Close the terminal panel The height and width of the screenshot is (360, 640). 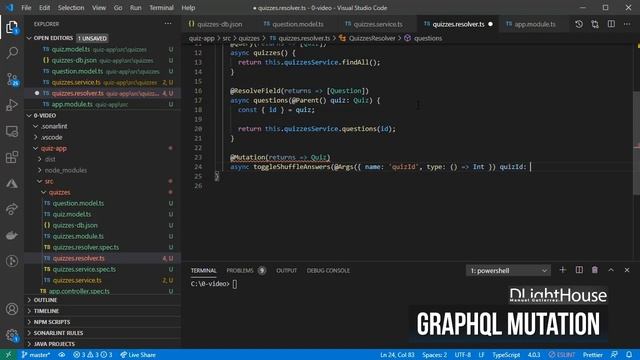627,270
